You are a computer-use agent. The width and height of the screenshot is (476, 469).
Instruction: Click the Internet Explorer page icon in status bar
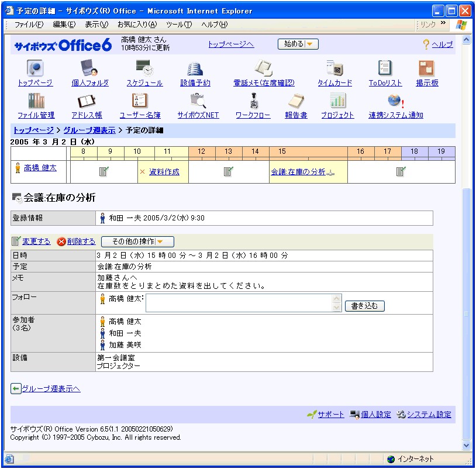[x=9, y=459]
